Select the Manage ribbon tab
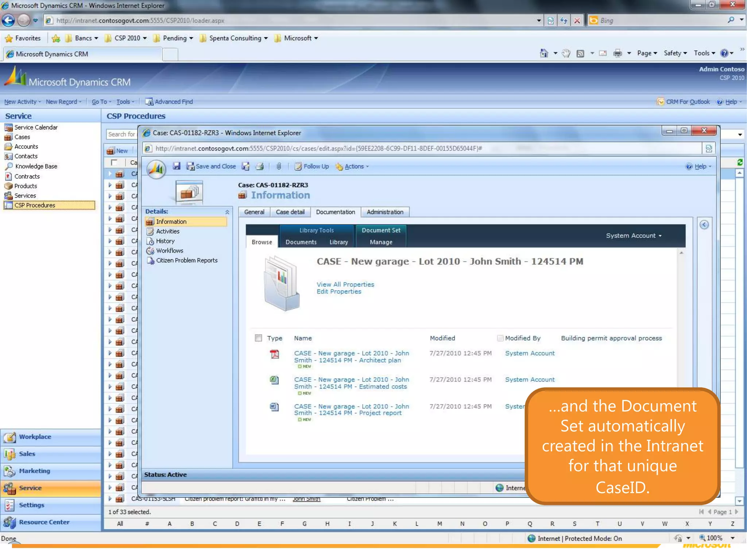The image size is (747, 560). point(381,242)
